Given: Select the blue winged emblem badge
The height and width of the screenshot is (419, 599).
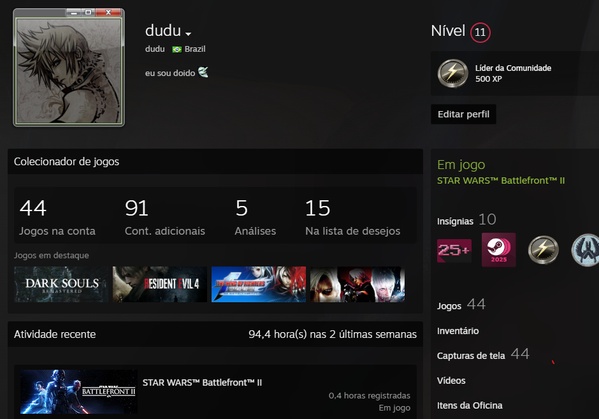Looking at the screenshot, I should pos(585,250).
